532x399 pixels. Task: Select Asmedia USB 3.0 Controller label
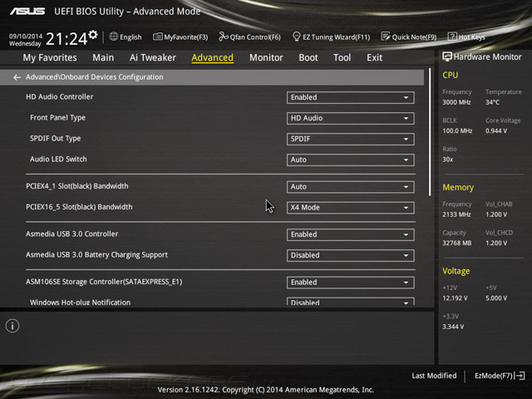click(72, 234)
